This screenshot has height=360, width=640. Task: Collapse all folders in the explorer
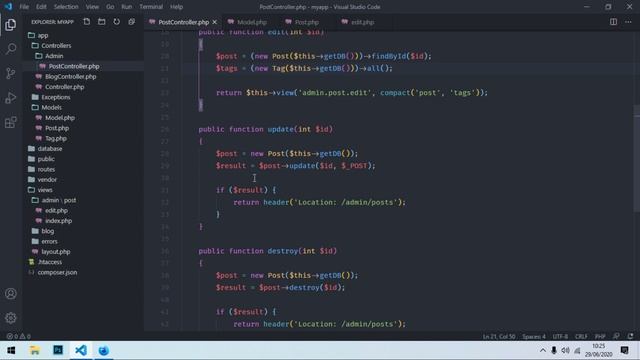[131, 22]
